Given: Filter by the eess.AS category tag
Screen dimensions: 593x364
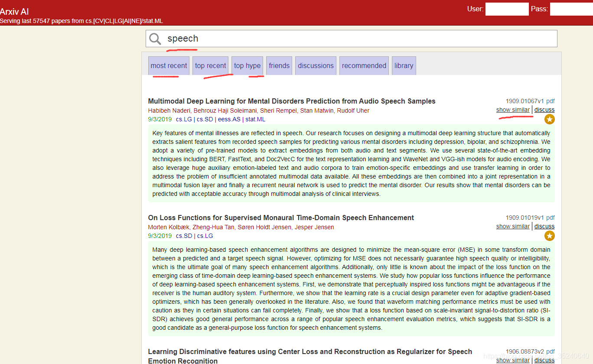Looking at the screenshot, I should (x=229, y=119).
